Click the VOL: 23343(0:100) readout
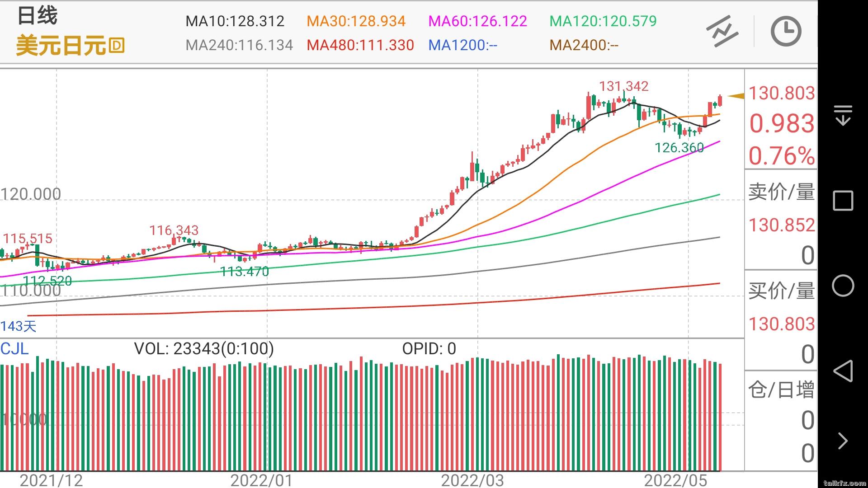868x488 pixels. coord(204,348)
